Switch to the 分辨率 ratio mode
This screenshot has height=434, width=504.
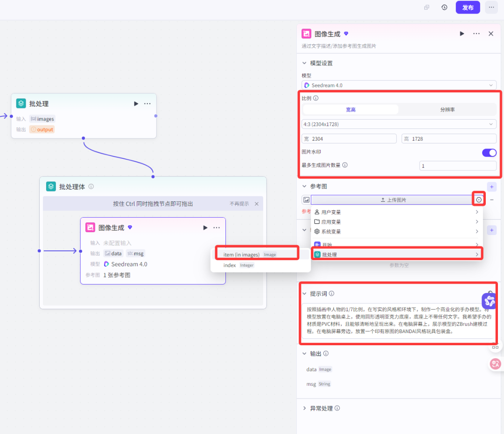(x=447, y=110)
